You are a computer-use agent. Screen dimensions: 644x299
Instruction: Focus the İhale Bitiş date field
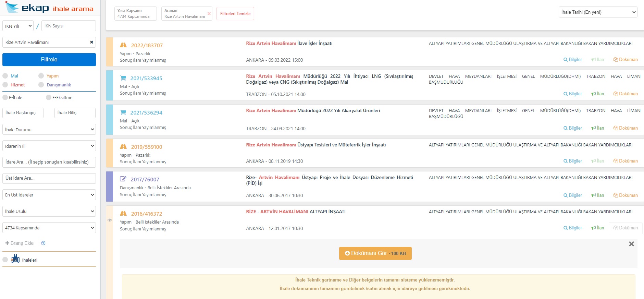pos(75,113)
